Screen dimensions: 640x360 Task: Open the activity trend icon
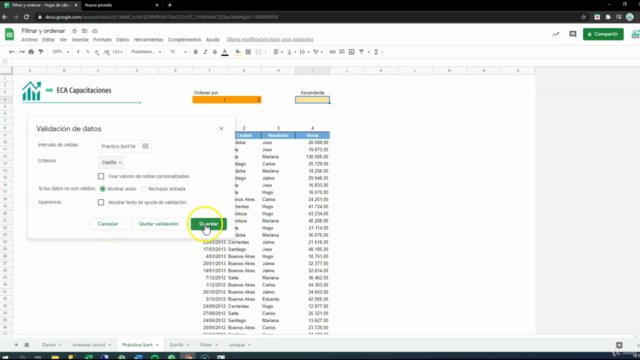pos(556,34)
